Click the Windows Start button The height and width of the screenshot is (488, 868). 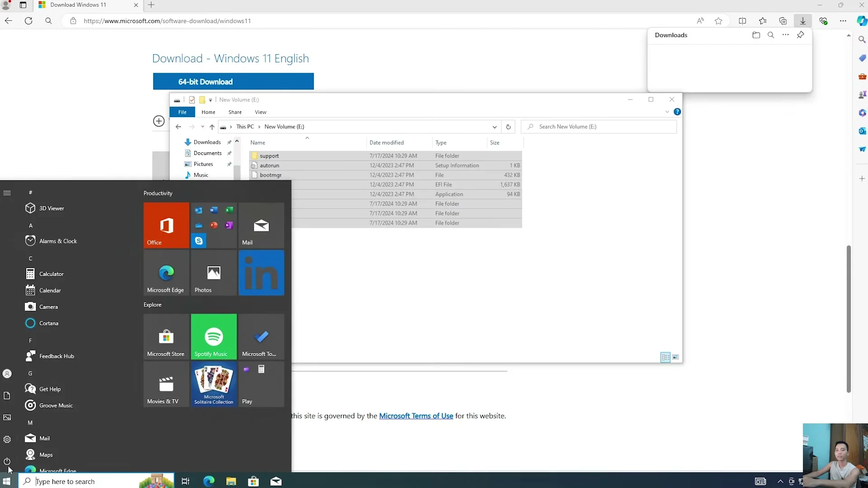pos(7,481)
